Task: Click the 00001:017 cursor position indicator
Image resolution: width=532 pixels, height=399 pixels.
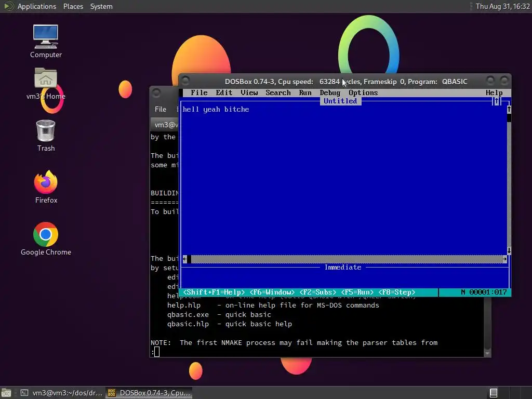Action: 488,292
